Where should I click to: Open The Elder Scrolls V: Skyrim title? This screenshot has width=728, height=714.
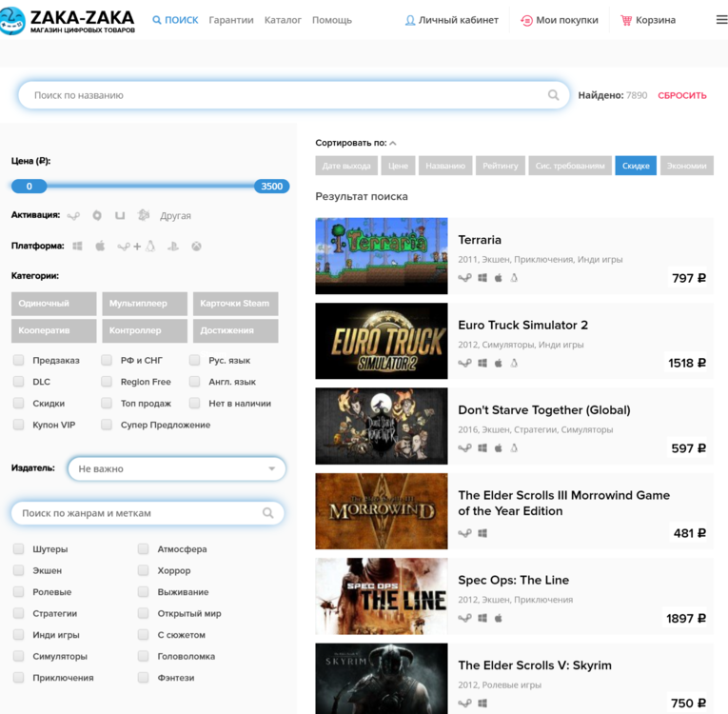pos(535,665)
